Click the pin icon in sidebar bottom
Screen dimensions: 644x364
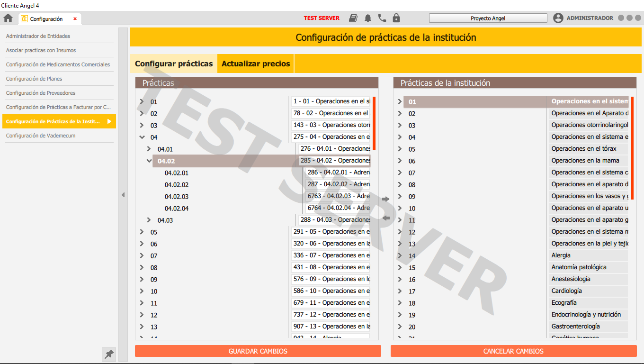click(109, 354)
